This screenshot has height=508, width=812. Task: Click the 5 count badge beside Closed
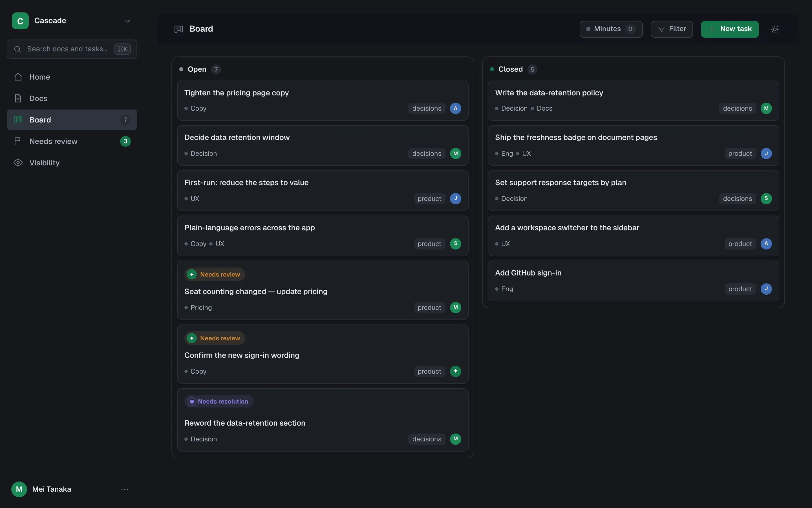532,69
